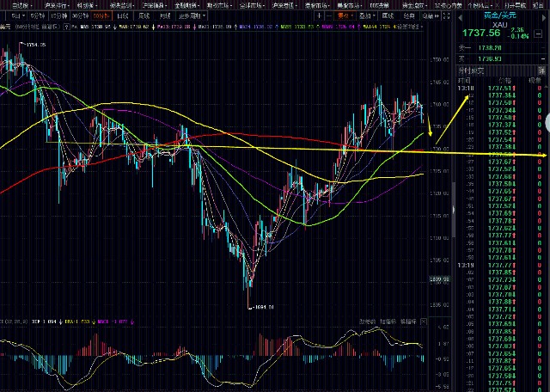The height and width of the screenshot is (392, 550).
Task: Click the 换指标 change indicator button
Action: tap(408, 322)
